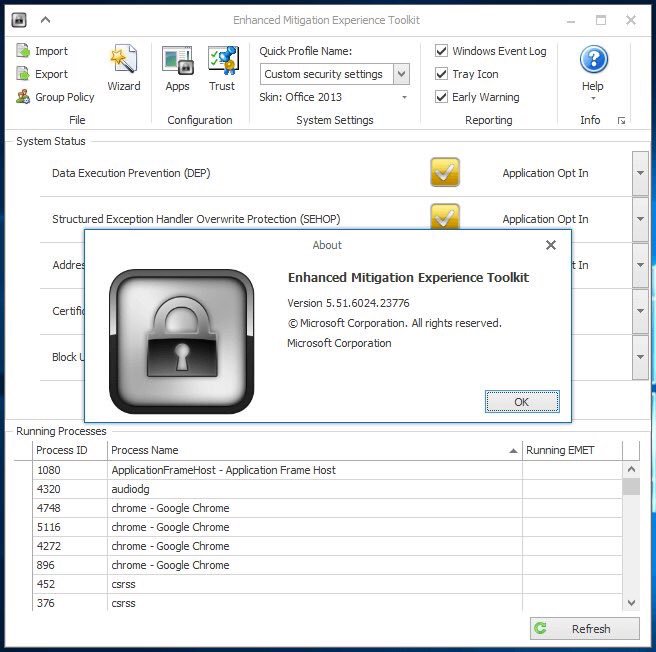656x652 pixels.
Task: Disable Early Warning reporting
Action: click(x=442, y=97)
